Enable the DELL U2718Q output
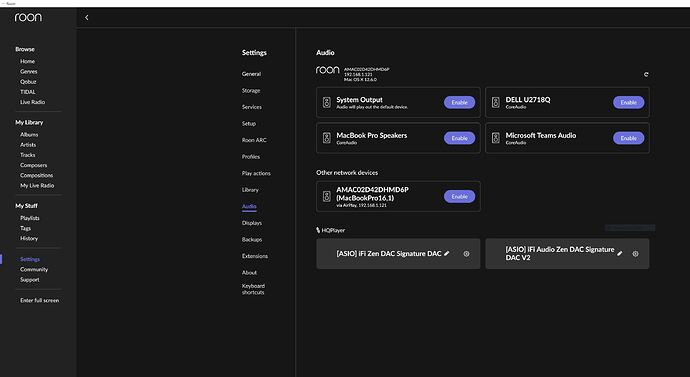The image size is (690, 377). [x=628, y=102]
